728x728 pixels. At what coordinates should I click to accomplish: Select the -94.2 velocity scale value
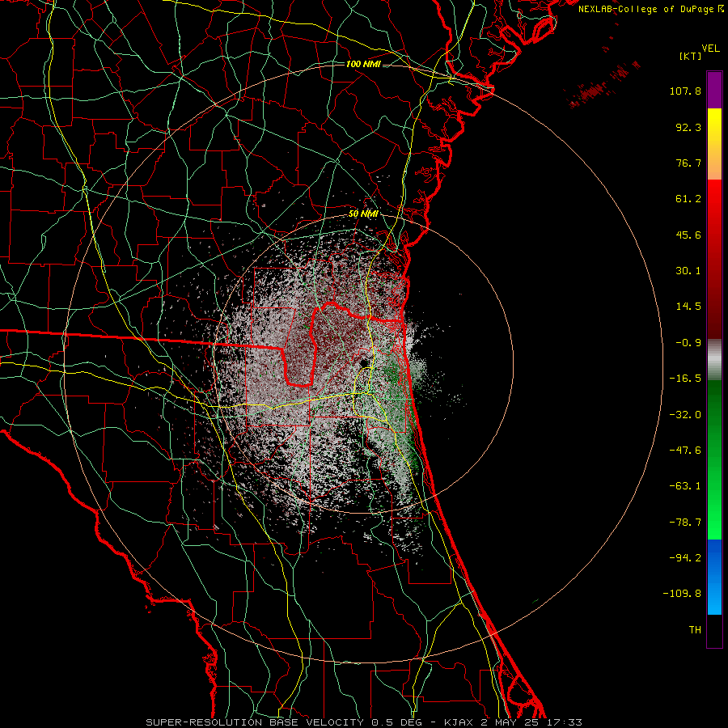click(x=685, y=558)
